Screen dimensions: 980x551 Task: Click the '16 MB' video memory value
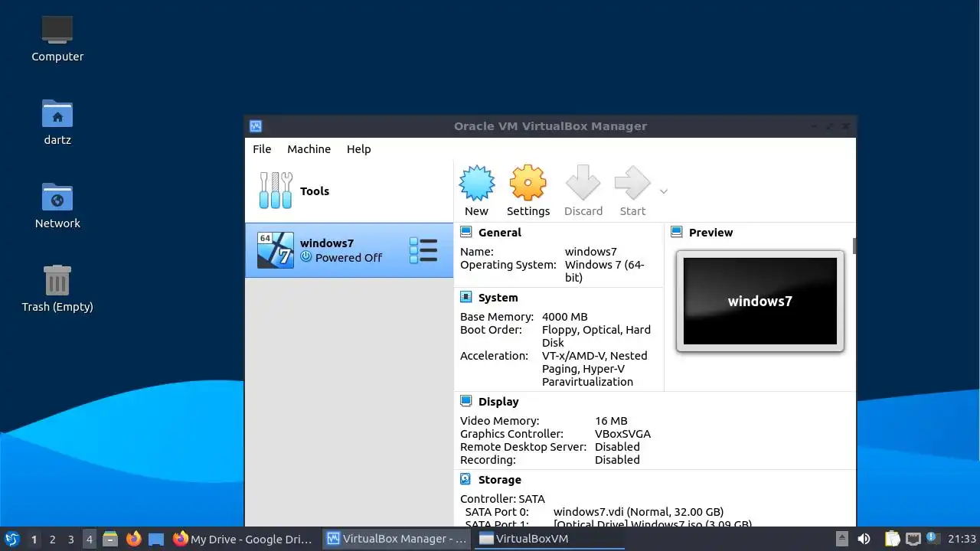click(611, 421)
